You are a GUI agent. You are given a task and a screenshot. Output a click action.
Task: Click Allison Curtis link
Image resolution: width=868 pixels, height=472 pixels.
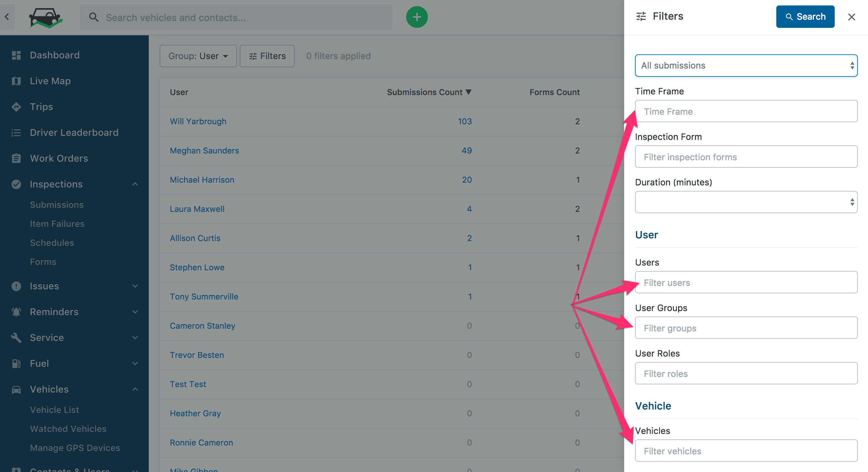point(195,238)
